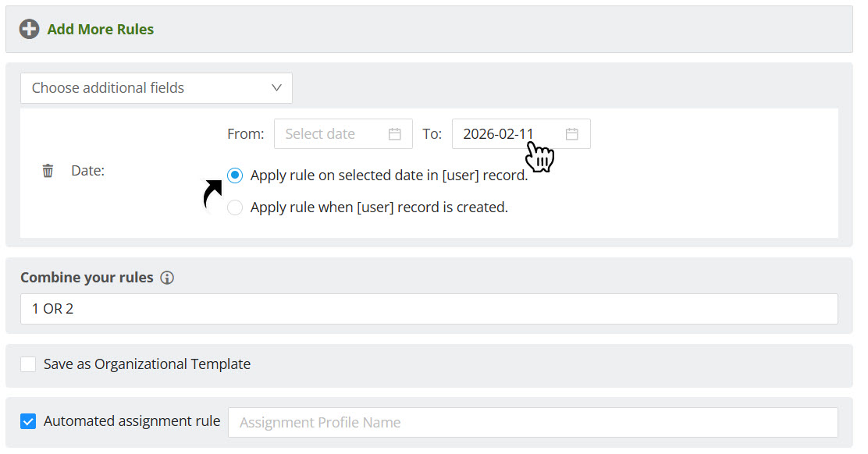The image size is (868, 454).
Task: Click the 'Apply rule when [user] record is created' label
Action: click(379, 207)
